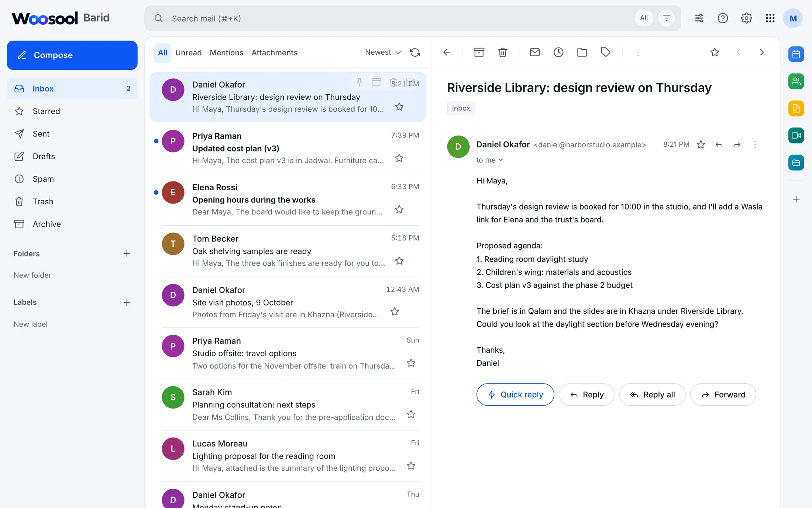The width and height of the screenshot is (812, 508).
Task: Snooze the email with clock icon
Action: click(x=558, y=52)
